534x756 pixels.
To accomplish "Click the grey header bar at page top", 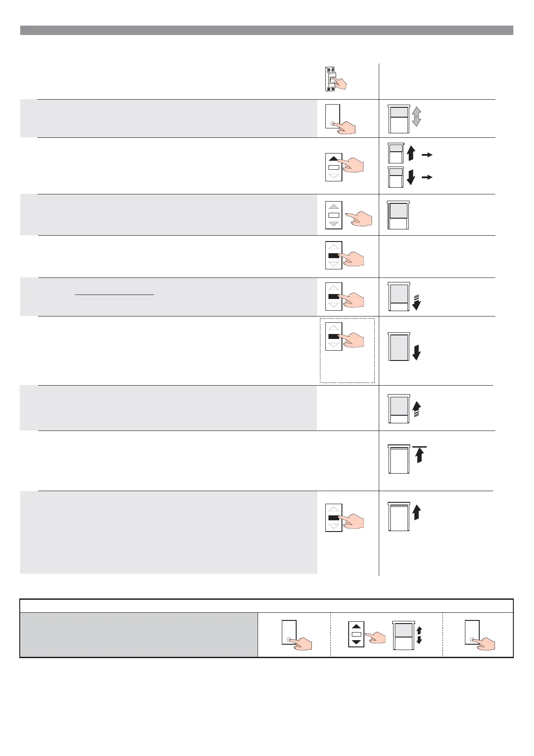I will click(x=267, y=30).
